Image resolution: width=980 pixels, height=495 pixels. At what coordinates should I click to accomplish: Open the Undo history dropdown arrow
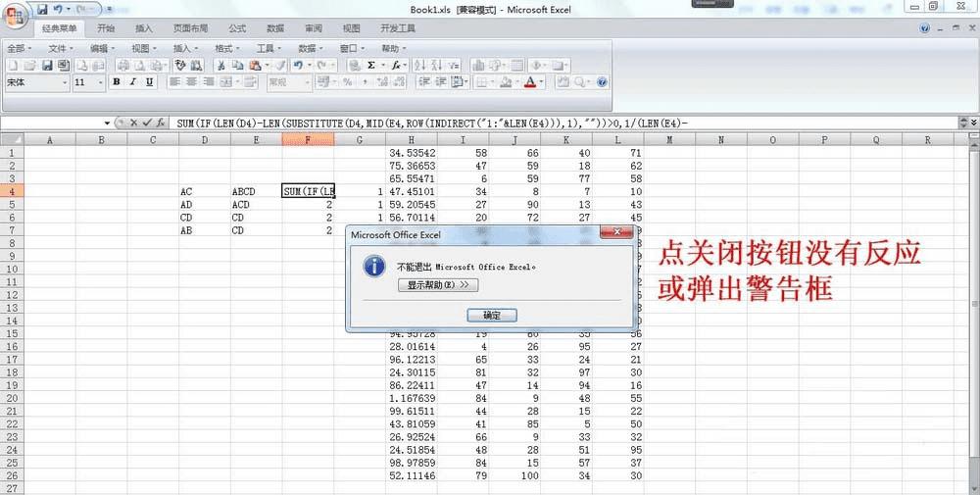[x=309, y=65]
